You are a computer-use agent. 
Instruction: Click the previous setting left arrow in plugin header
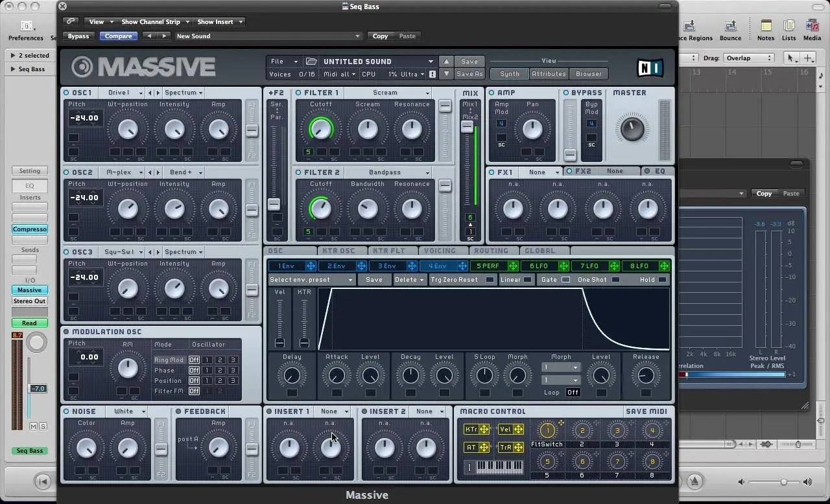click(149, 36)
